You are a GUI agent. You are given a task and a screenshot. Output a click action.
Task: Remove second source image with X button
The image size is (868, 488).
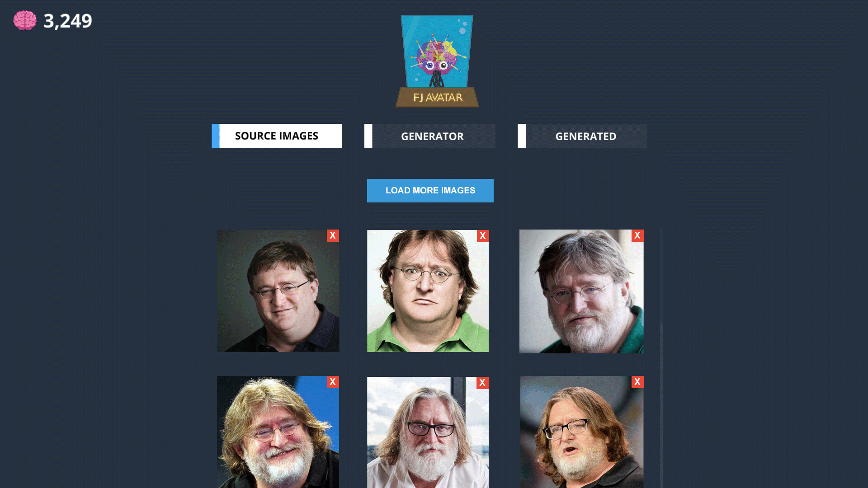482,235
